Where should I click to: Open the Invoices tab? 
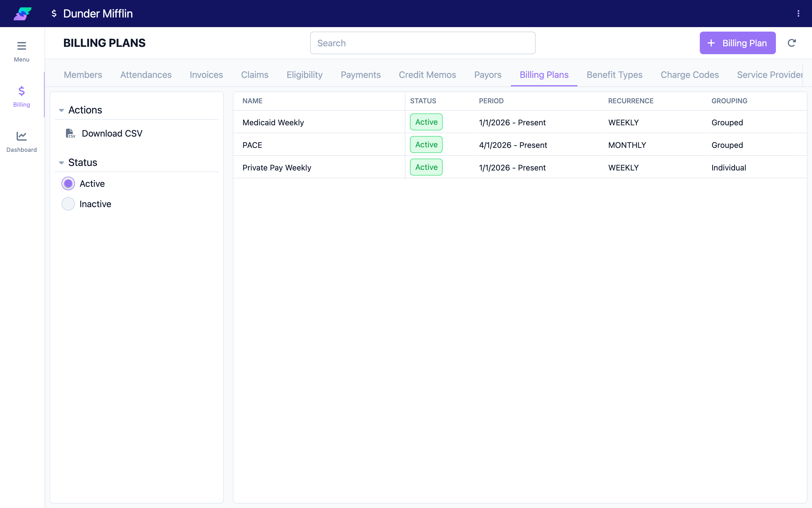pos(206,75)
